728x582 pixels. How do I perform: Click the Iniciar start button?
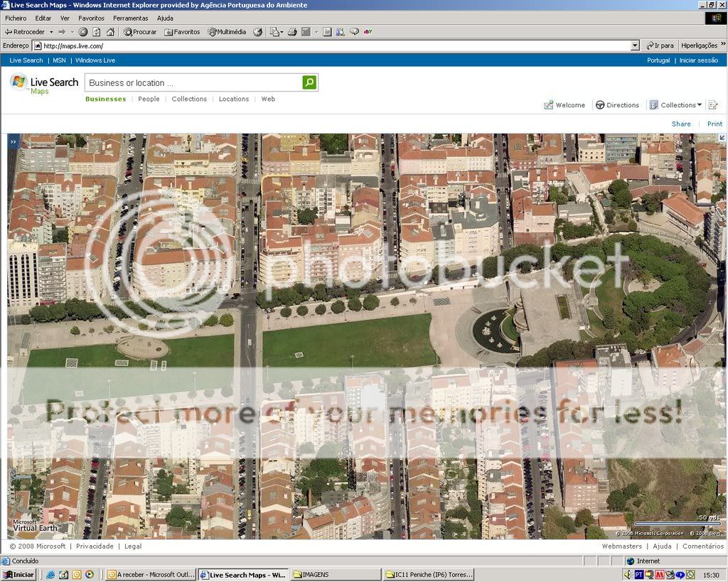[19, 575]
